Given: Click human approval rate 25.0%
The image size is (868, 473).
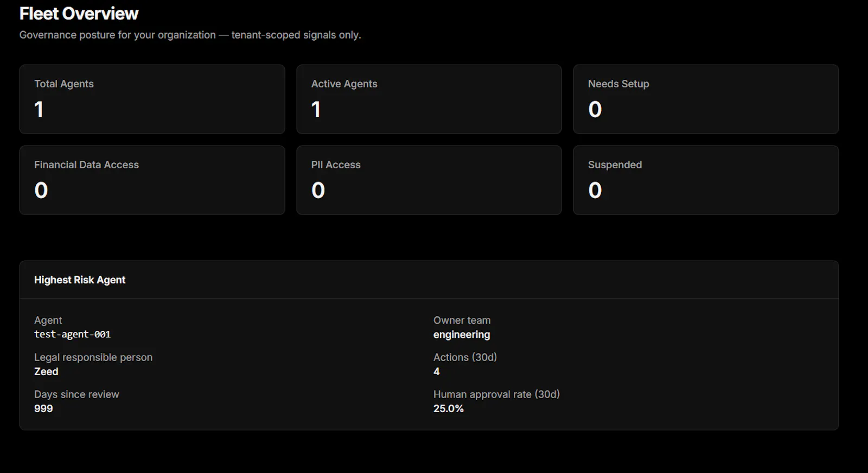Looking at the screenshot, I should click(449, 408).
